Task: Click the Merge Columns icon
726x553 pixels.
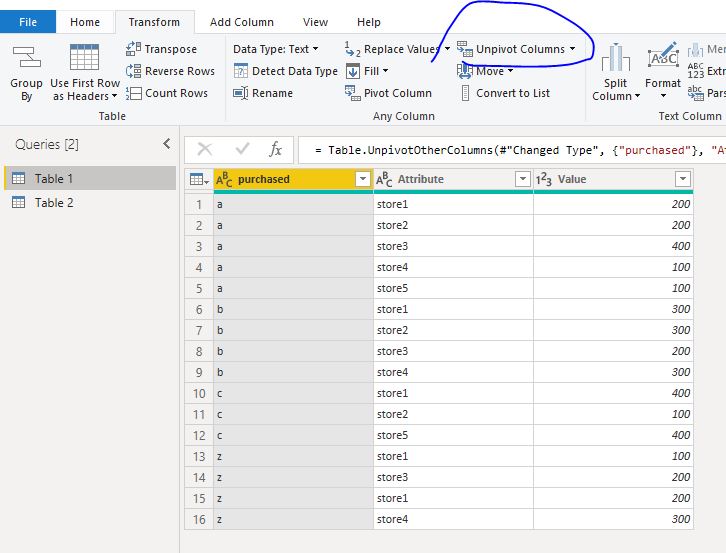Action: [x=695, y=49]
